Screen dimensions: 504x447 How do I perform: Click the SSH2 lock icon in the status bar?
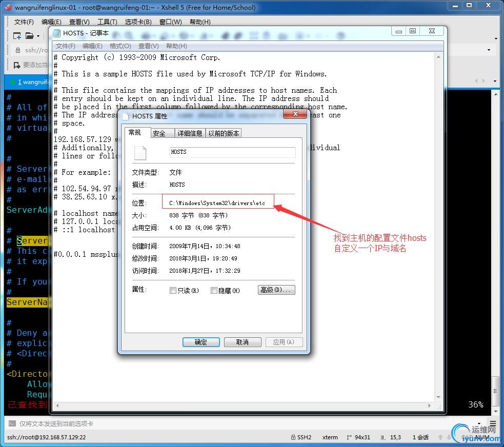click(293, 437)
